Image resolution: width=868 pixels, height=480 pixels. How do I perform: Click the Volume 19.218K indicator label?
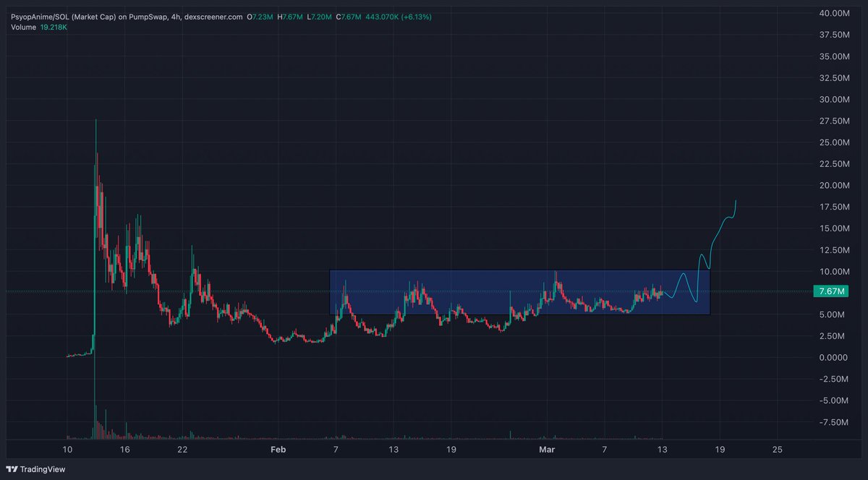38,27
